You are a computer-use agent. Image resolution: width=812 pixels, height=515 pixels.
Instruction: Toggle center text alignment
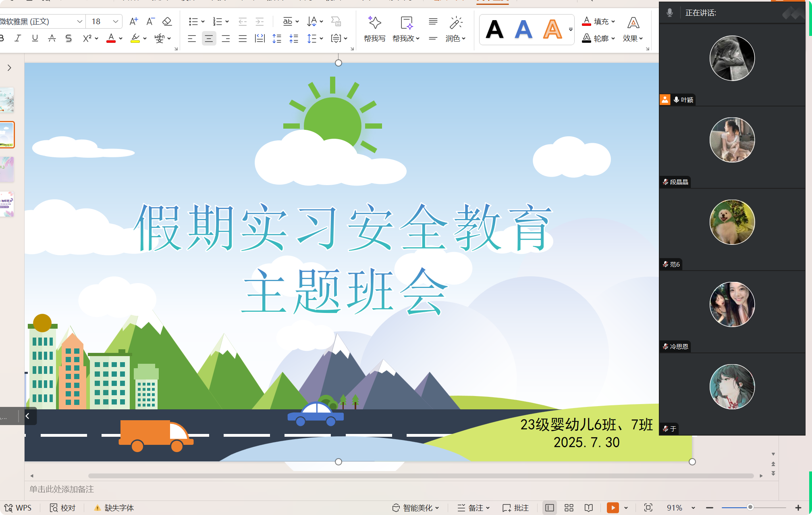point(209,39)
